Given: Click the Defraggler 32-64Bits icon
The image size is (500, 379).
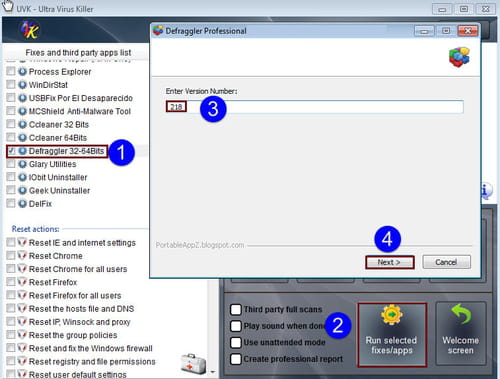Looking at the screenshot, I should (x=22, y=151).
